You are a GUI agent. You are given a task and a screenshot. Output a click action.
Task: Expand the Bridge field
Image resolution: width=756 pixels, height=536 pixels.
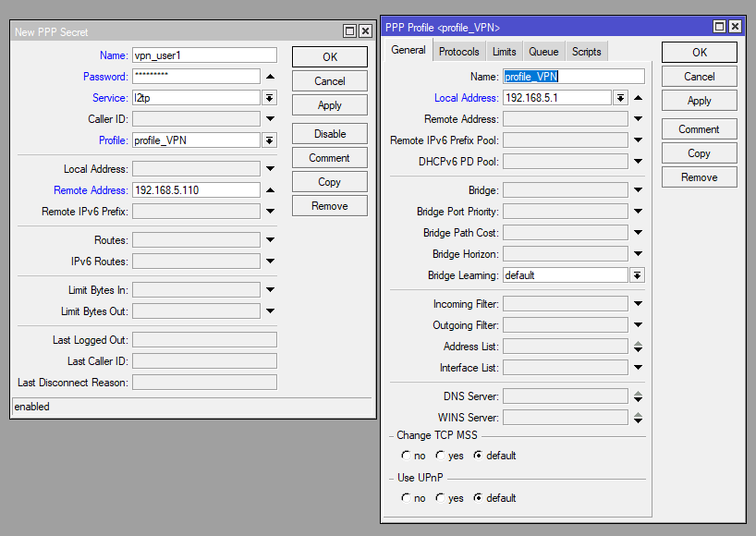point(639,190)
